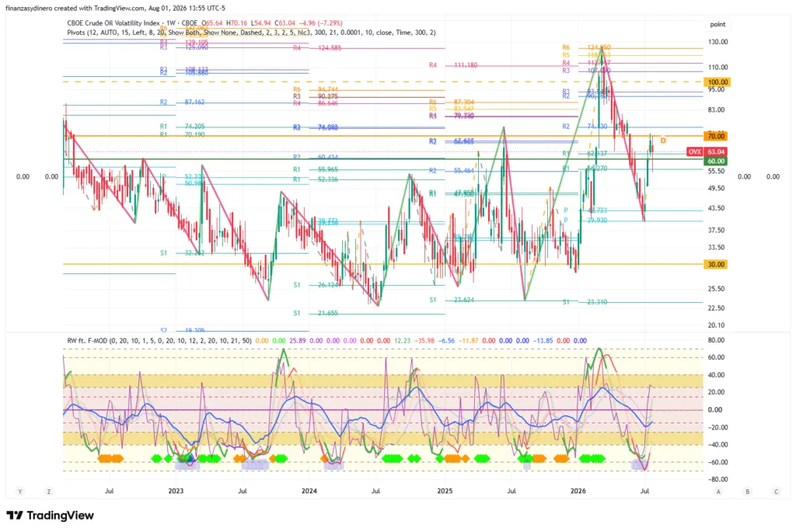Click the R4 86.646 pivot label

click(x=316, y=103)
